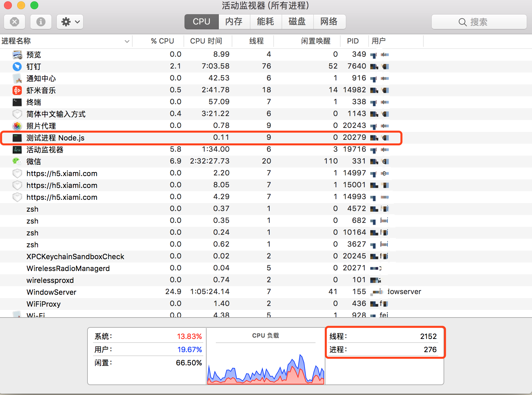The height and width of the screenshot is (395, 532).
Task: Select the 测试进程 Node.js process name
Action: pos(55,138)
